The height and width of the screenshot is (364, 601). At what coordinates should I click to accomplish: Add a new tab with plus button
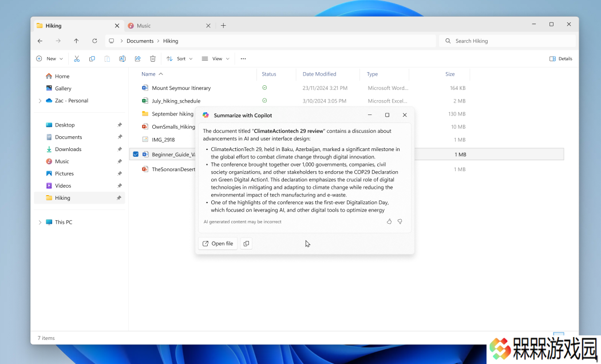223,26
